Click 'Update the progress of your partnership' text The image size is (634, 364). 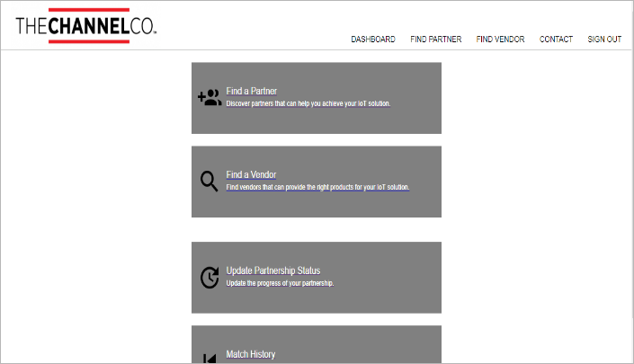(x=280, y=283)
